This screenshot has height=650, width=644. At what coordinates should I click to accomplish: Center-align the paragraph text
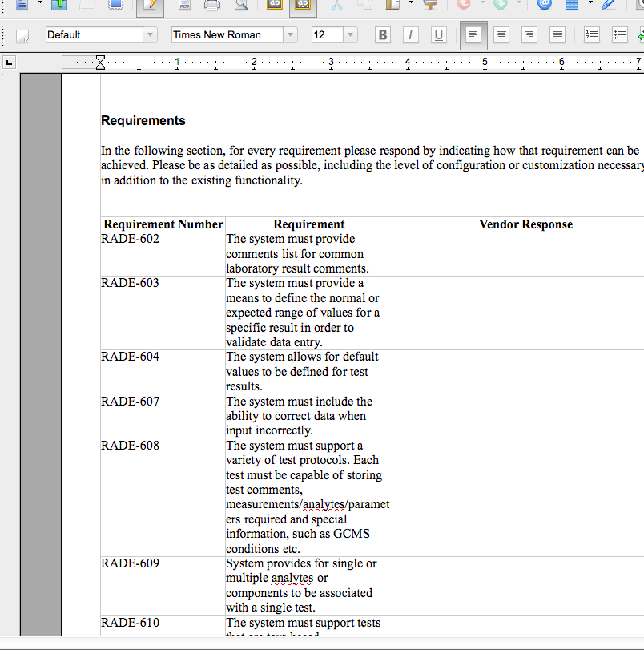tap(501, 35)
